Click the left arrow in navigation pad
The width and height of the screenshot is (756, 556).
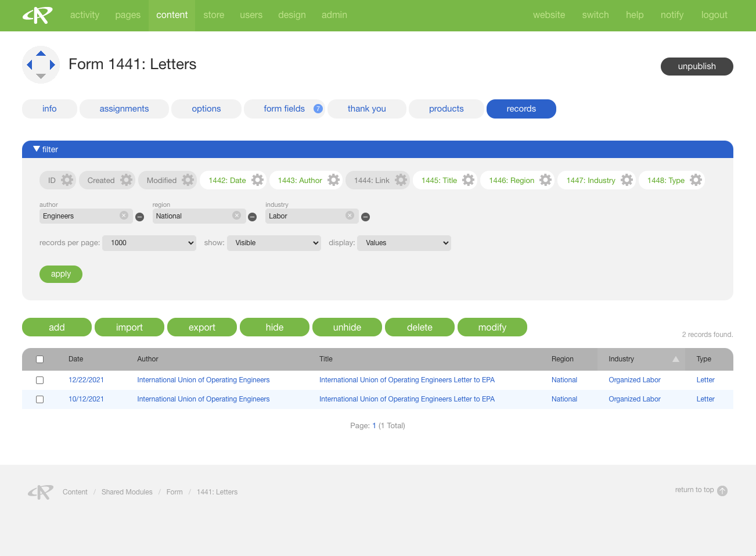(x=30, y=64)
